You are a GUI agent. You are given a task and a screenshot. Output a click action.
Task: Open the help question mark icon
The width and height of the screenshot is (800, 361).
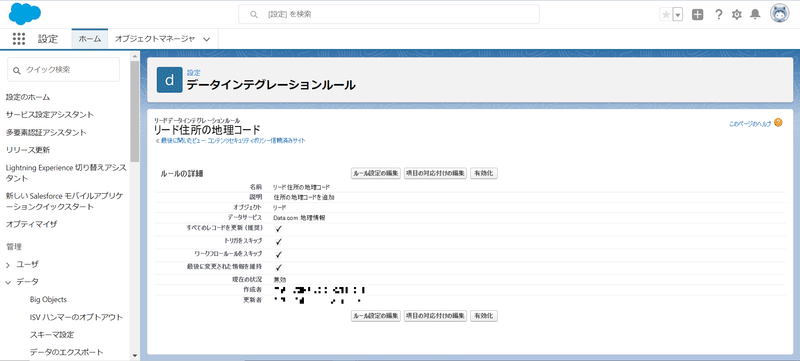[718, 15]
